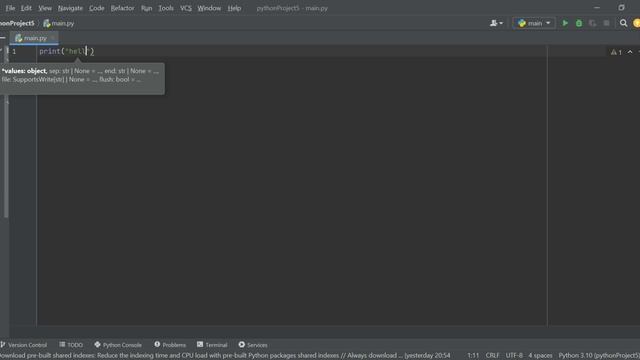Viewport: 640px width, 360px height.
Task: Open the main run configuration dropdown
Action: (534, 23)
